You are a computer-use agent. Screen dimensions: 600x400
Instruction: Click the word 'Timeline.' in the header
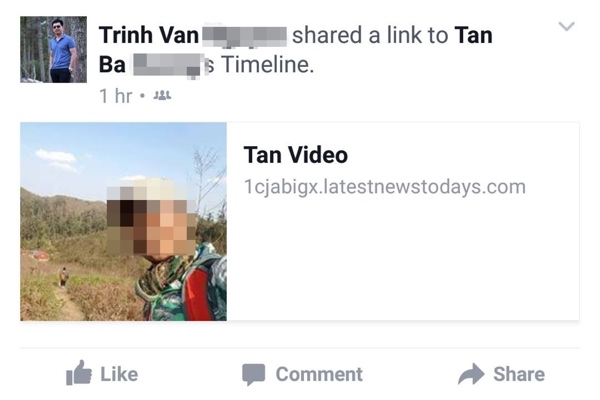click(x=267, y=64)
